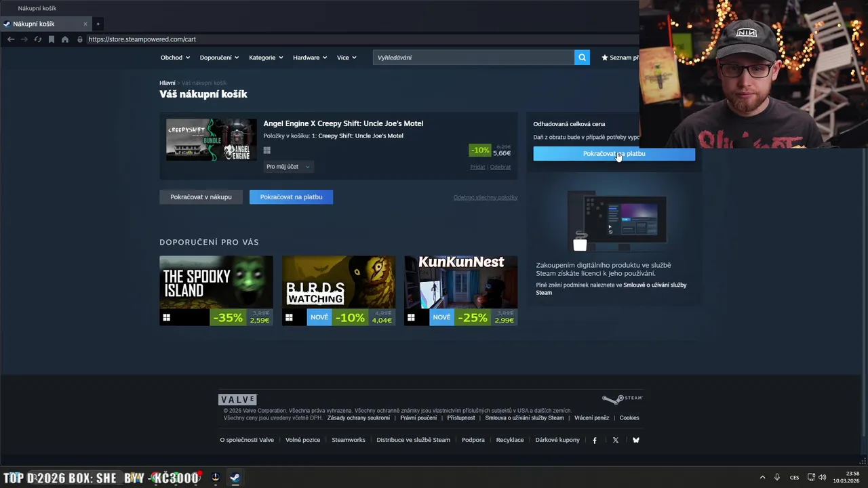Open Smlouvě o užívání služby Steam link
868x488 pixels.
(x=611, y=289)
